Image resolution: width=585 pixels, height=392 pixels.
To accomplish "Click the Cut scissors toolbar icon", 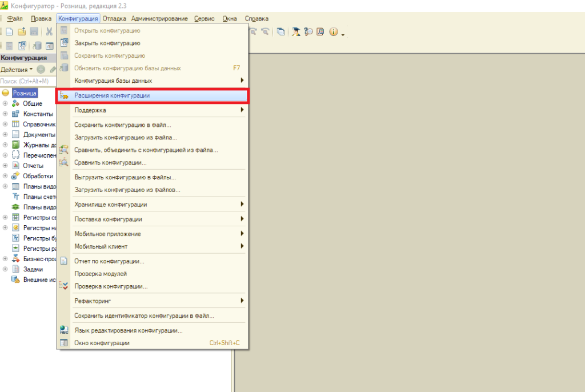I will pyautogui.click(x=49, y=32).
